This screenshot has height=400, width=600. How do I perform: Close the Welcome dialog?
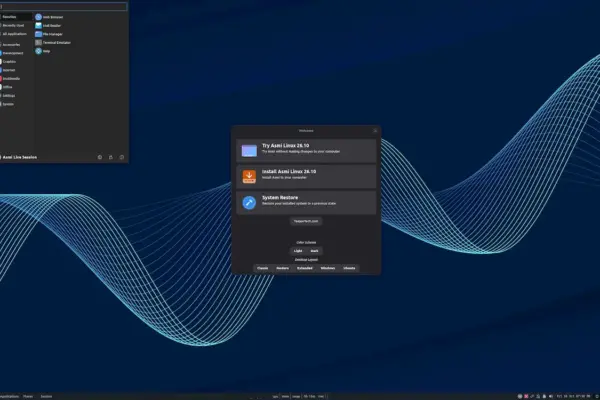click(375, 131)
